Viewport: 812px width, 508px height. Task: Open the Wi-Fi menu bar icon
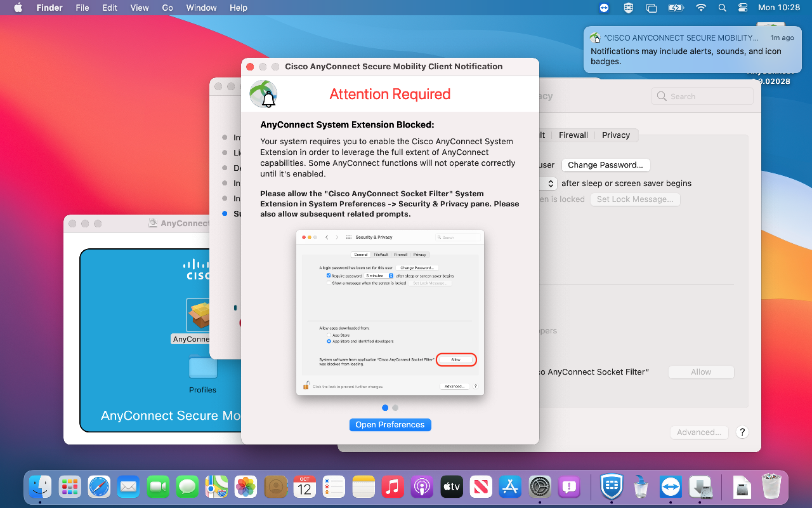[x=701, y=8]
